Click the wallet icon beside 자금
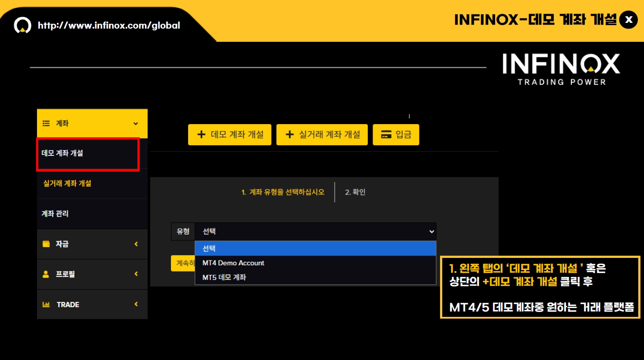This screenshot has height=360, width=644. coord(46,244)
